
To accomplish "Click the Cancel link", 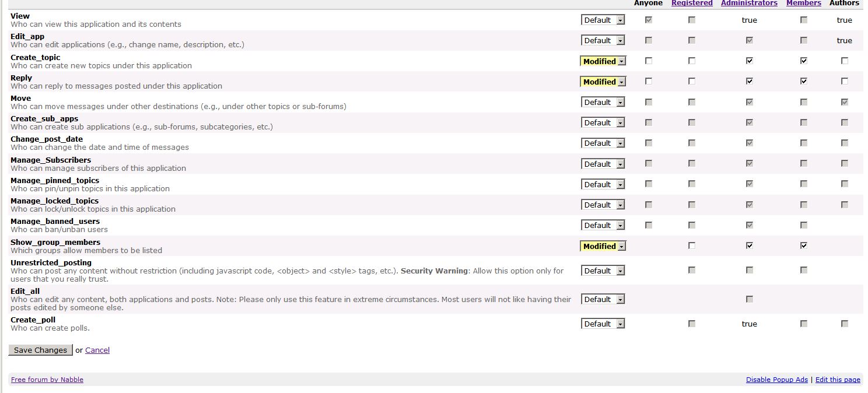I will pyautogui.click(x=97, y=350).
